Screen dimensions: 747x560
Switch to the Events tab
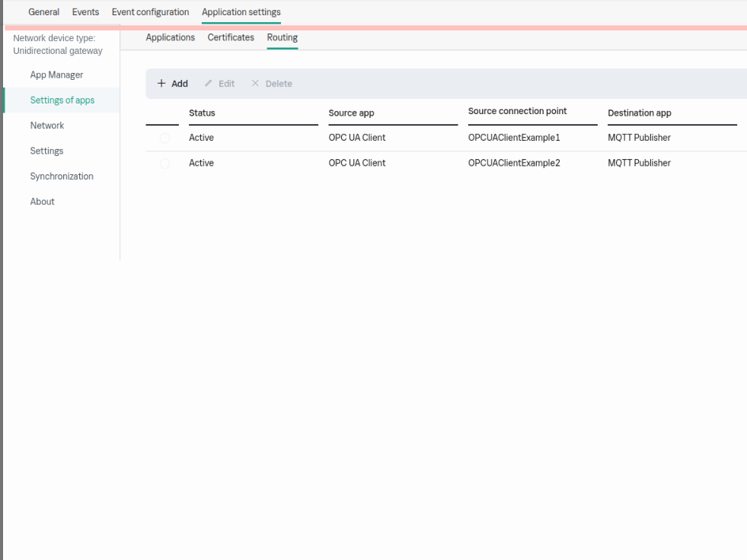tap(85, 12)
